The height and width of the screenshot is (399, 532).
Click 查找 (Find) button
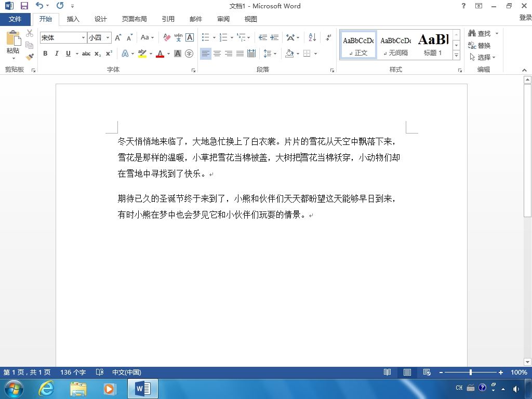(480, 33)
